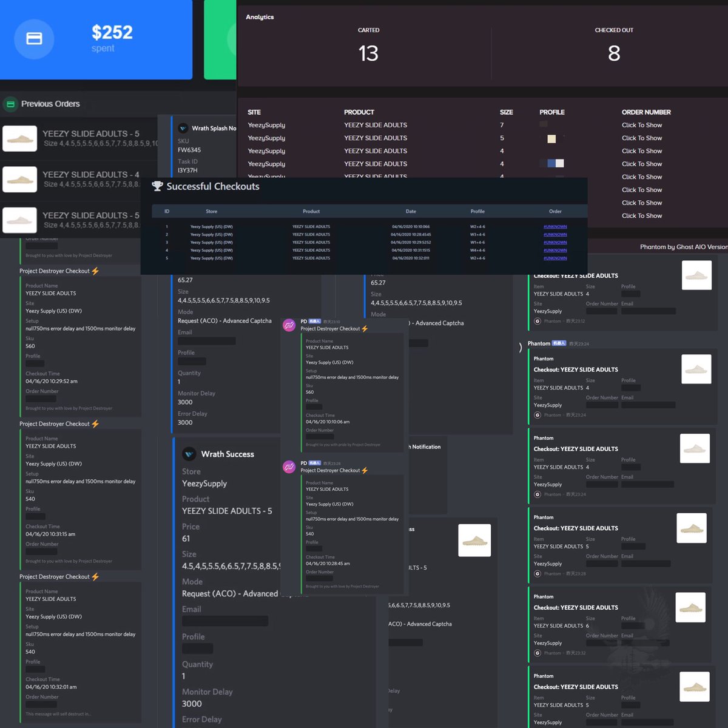Viewport: 728px width, 728px height.
Task: Open #UNKNOWN order link for checkout ID 3
Action: pyautogui.click(x=555, y=243)
